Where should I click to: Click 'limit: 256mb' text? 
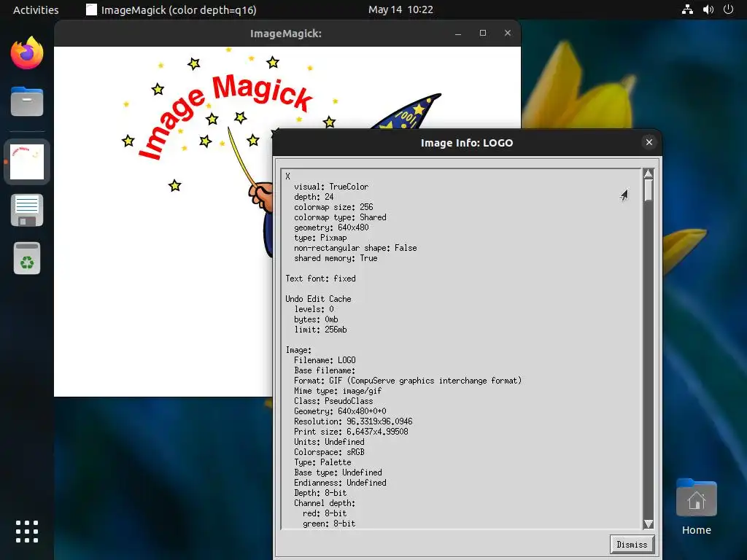[x=320, y=330]
